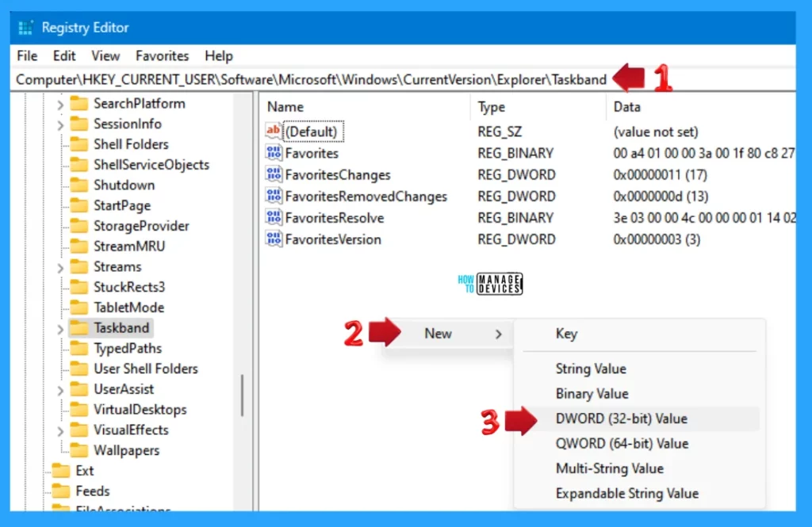Click the FavoritesChanges DWORD value icon
The height and width of the screenshot is (527, 812).
(x=274, y=174)
